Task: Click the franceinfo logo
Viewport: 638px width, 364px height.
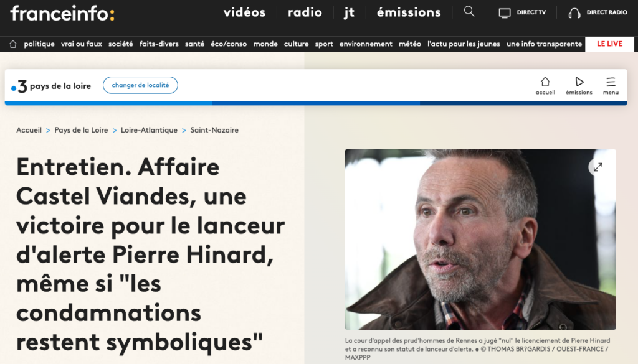Action: click(x=62, y=13)
